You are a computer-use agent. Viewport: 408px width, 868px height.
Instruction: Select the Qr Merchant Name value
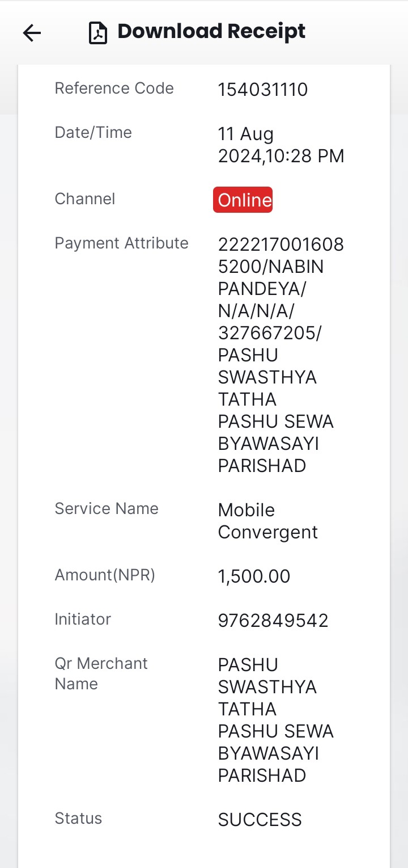[276, 720]
